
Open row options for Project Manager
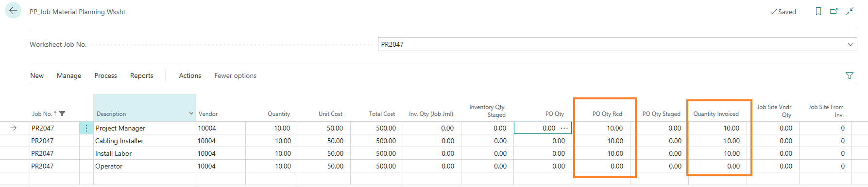pyautogui.click(x=86, y=128)
